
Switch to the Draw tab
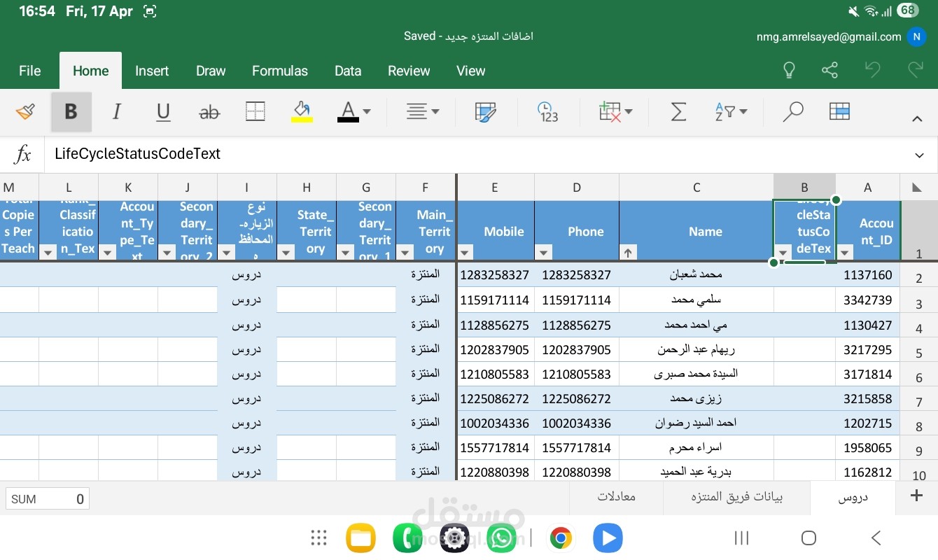coord(211,71)
